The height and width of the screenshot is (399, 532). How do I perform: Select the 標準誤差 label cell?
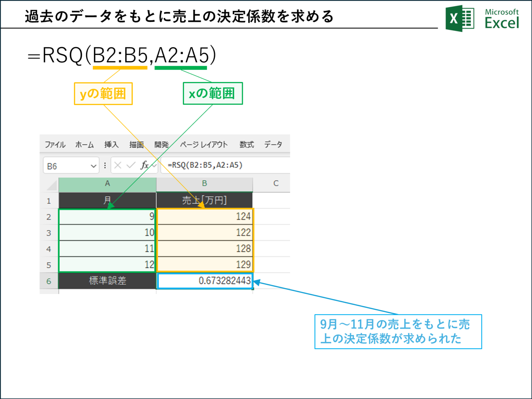[x=107, y=281]
